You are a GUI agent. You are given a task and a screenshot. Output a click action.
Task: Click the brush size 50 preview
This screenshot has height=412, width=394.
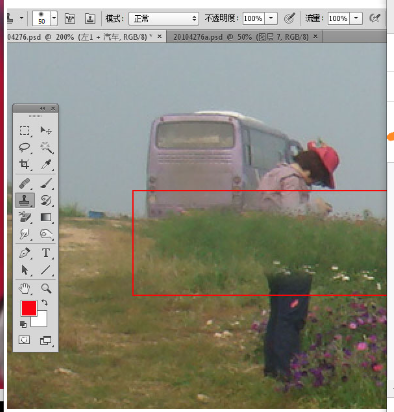coord(41,18)
